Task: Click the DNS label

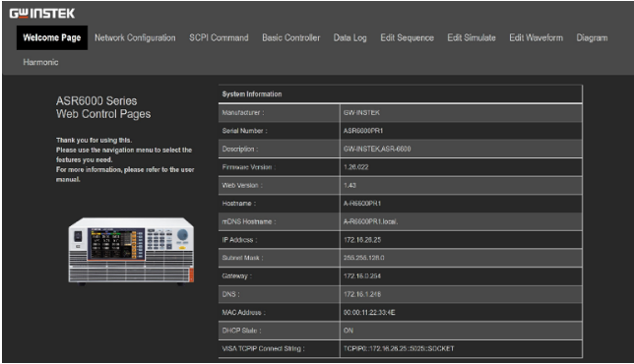Action: [230, 294]
